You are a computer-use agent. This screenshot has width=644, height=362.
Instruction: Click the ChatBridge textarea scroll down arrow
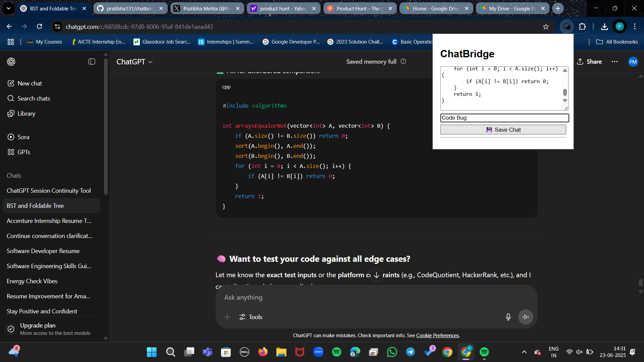pos(565,101)
